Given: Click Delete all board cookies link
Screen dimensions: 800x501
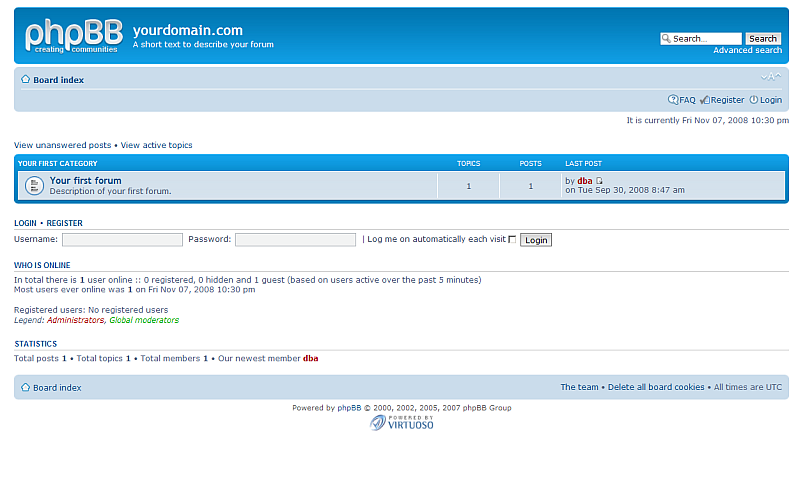Looking at the screenshot, I should coord(656,387).
